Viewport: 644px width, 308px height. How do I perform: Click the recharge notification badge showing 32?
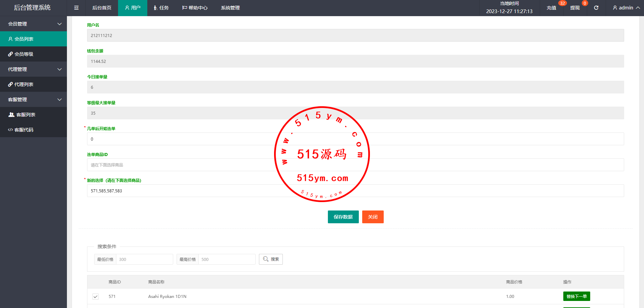pos(562,3)
